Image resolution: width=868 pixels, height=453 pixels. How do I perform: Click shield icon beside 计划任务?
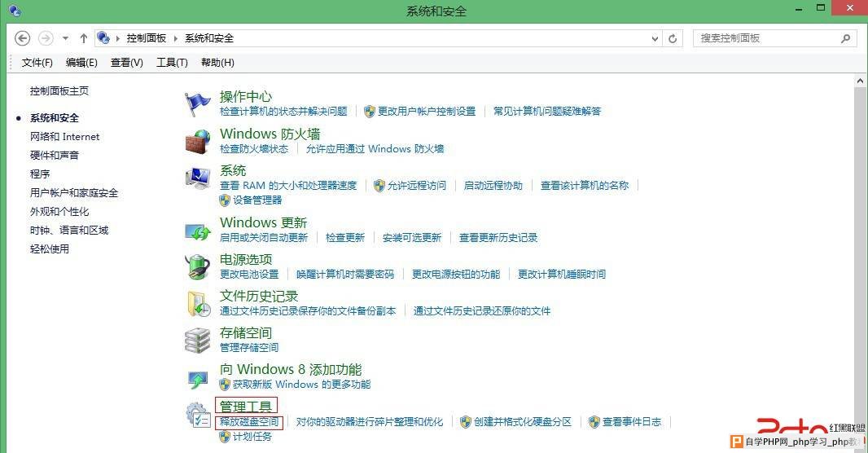click(x=225, y=437)
